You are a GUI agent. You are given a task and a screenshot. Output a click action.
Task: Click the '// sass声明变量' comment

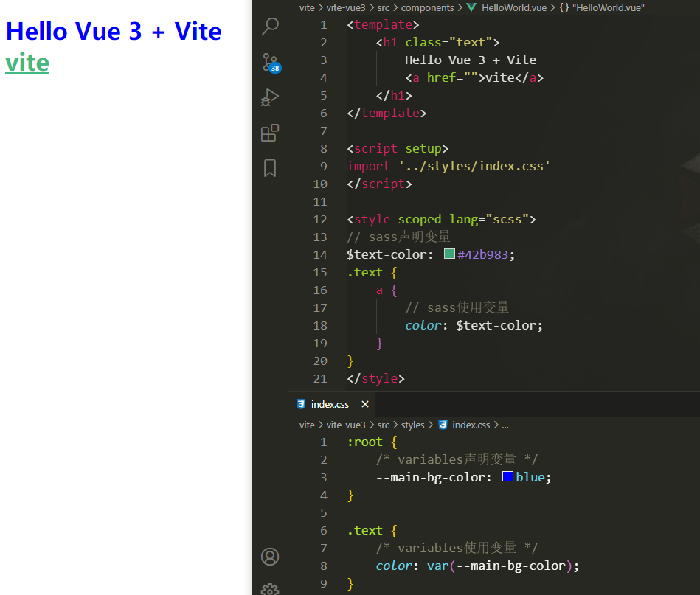[398, 237]
